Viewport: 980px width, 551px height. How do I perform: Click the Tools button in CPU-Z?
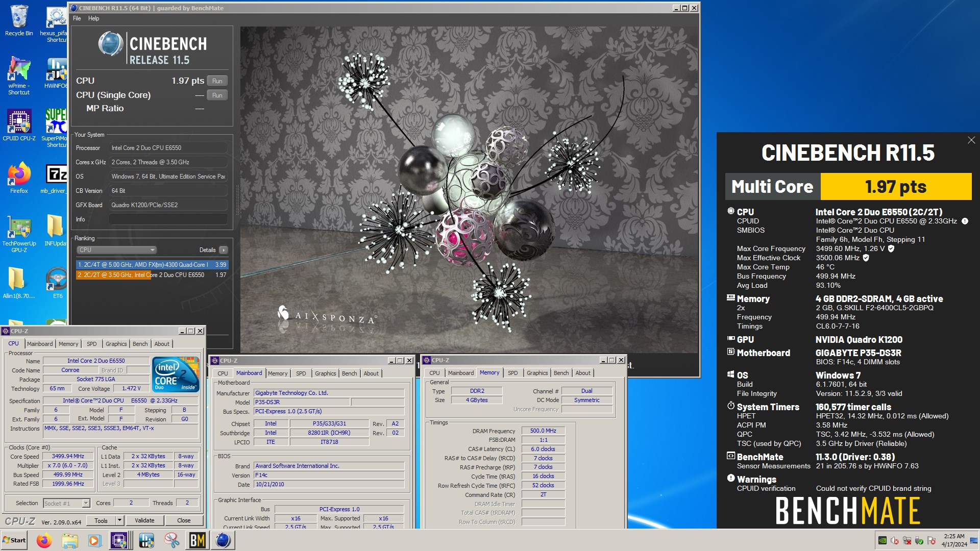101,520
